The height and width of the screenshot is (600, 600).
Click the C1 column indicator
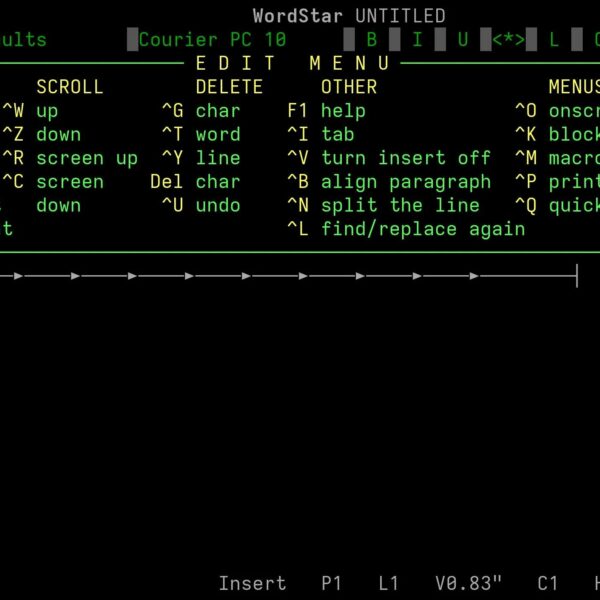tap(548, 584)
